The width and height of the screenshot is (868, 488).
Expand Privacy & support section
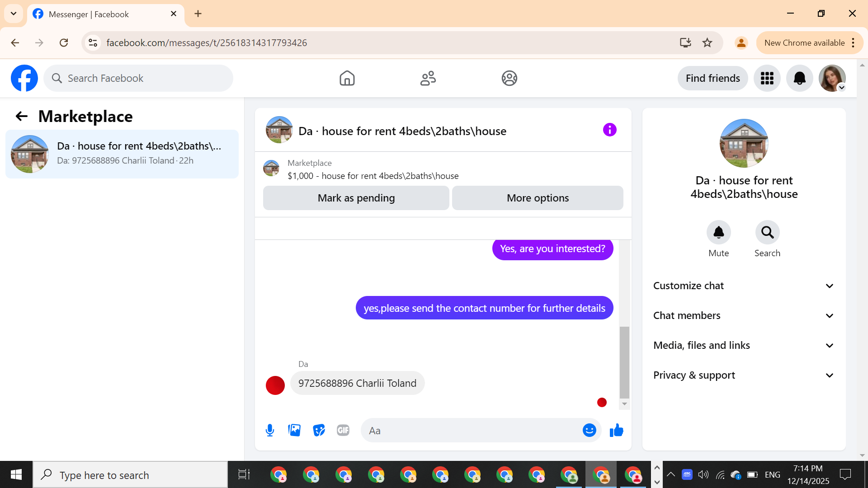[x=743, y=375]
